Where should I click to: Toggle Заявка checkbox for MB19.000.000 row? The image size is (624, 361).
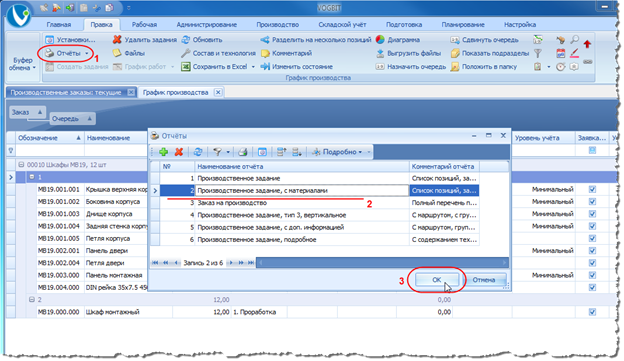pyautogui.click(x=592, y=312)
